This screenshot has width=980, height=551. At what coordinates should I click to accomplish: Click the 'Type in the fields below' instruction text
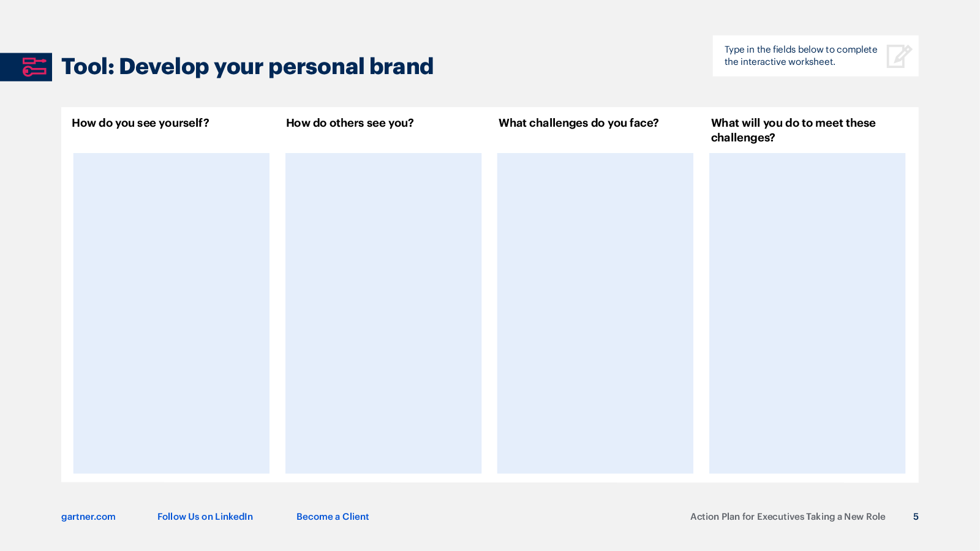click(801, 56)
